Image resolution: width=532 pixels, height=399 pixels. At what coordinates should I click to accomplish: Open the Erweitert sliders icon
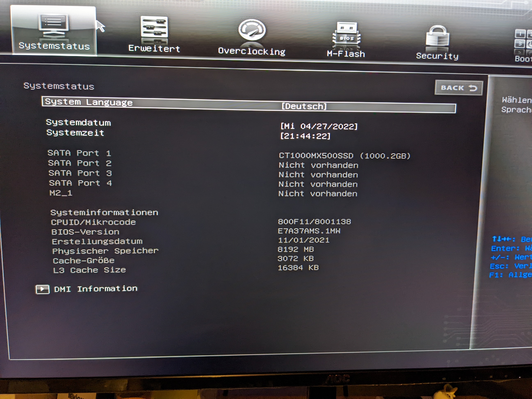(154, 27)
